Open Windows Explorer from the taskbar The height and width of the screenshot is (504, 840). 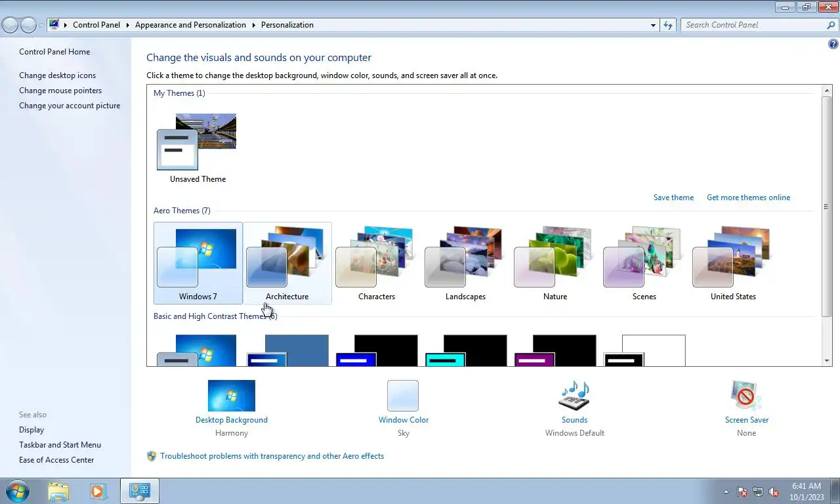click(58, 491)
